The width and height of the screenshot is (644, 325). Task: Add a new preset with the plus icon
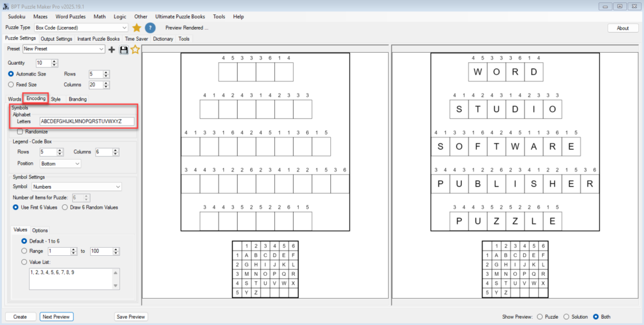click(x=112, y=50)
